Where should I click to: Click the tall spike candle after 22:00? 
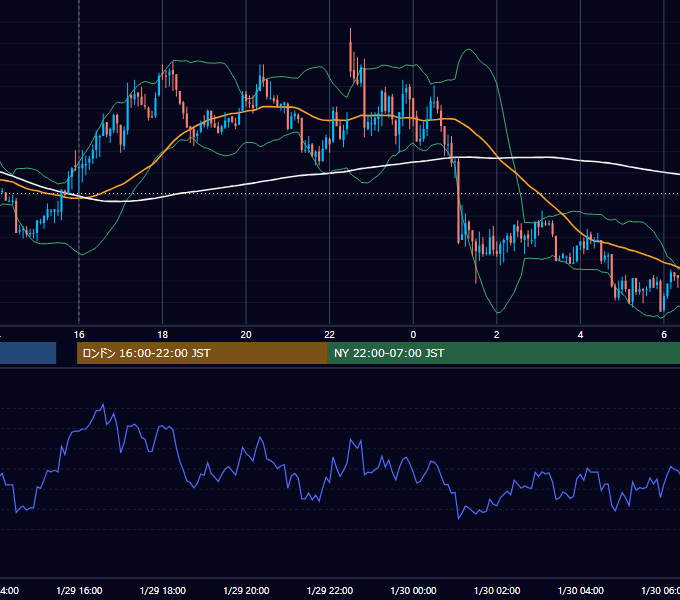[350, 52]
